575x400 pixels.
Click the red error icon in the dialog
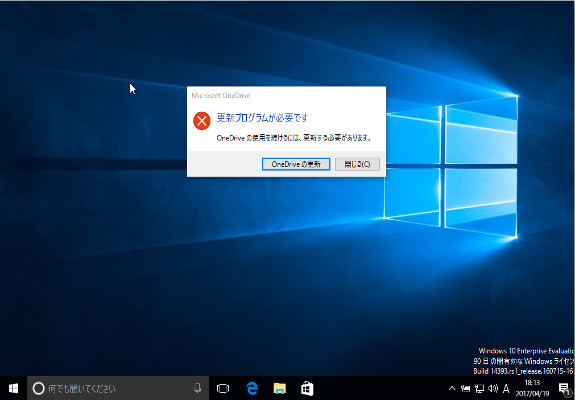click(x=202, y=121)
